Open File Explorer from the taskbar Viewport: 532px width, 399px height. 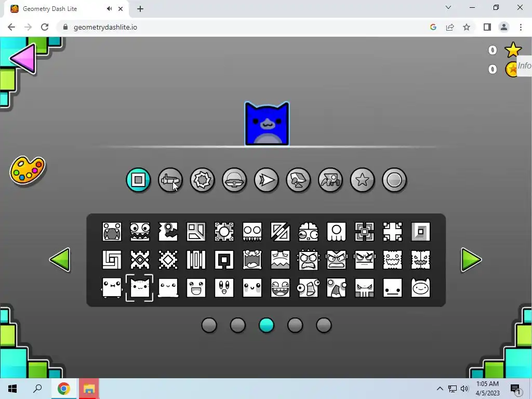pyautogui.click(x=89, y=389)
